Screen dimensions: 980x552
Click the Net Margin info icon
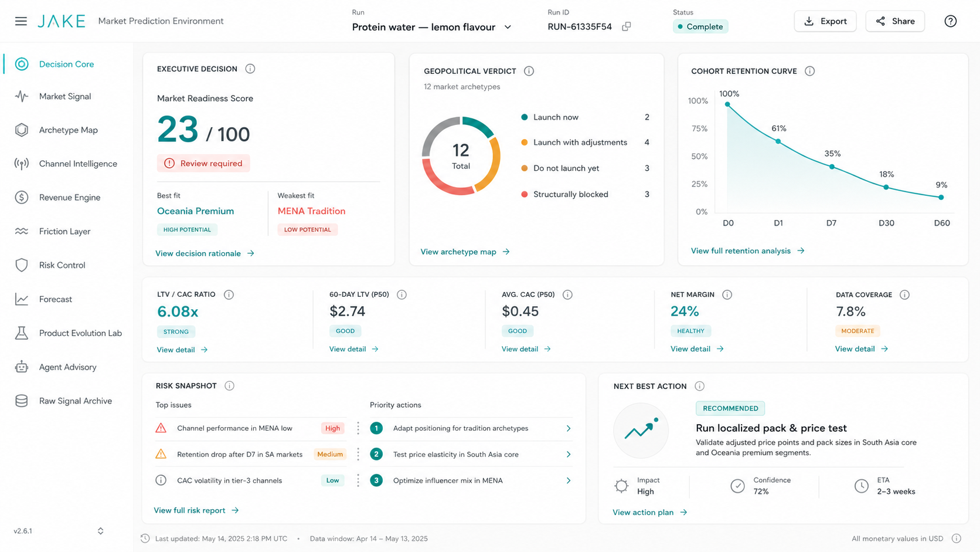click(x=727, y=294)
